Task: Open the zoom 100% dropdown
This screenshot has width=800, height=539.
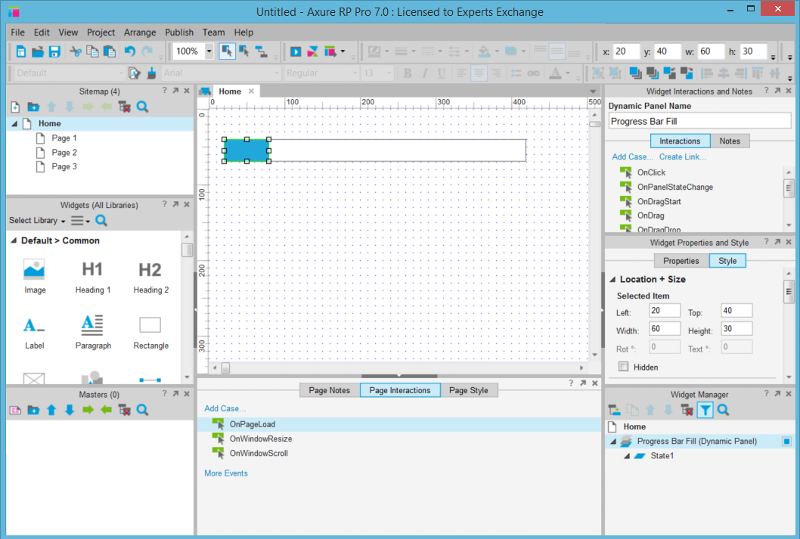Action: pos(209,51)
